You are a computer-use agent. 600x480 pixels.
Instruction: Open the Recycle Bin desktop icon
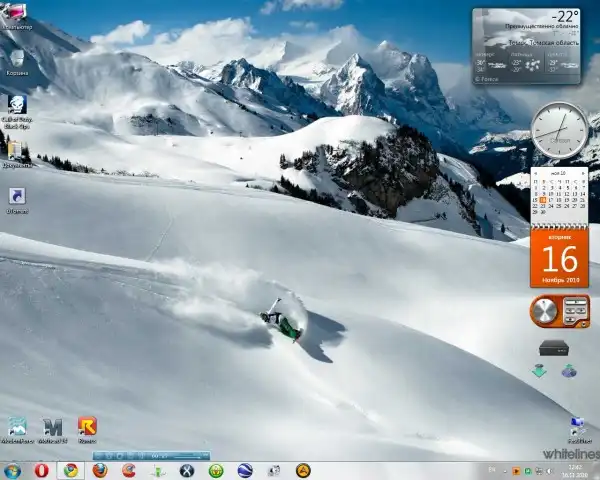17,59
